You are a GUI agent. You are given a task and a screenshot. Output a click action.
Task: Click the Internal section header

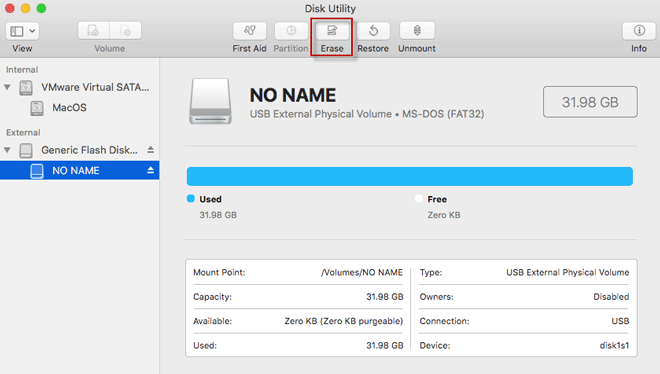coord(22,69)
